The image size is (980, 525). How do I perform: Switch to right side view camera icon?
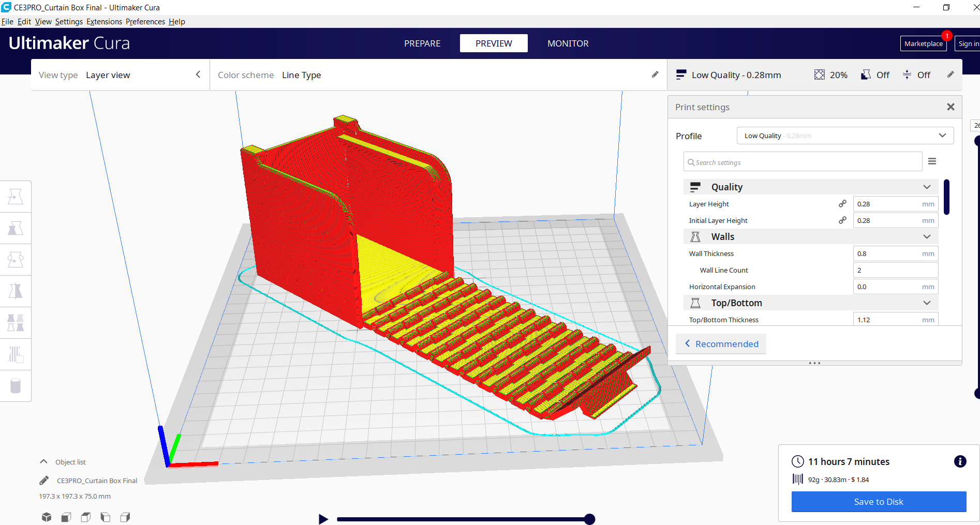[125, 517]
